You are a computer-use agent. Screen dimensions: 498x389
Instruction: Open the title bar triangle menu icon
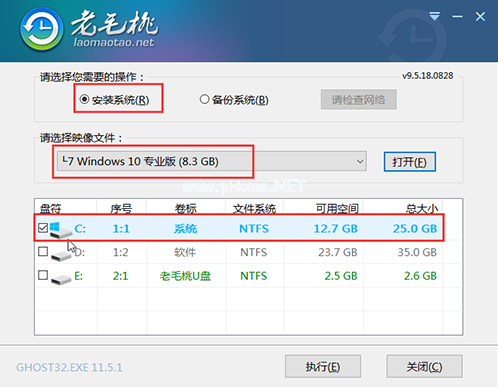[x=434, y=16]
